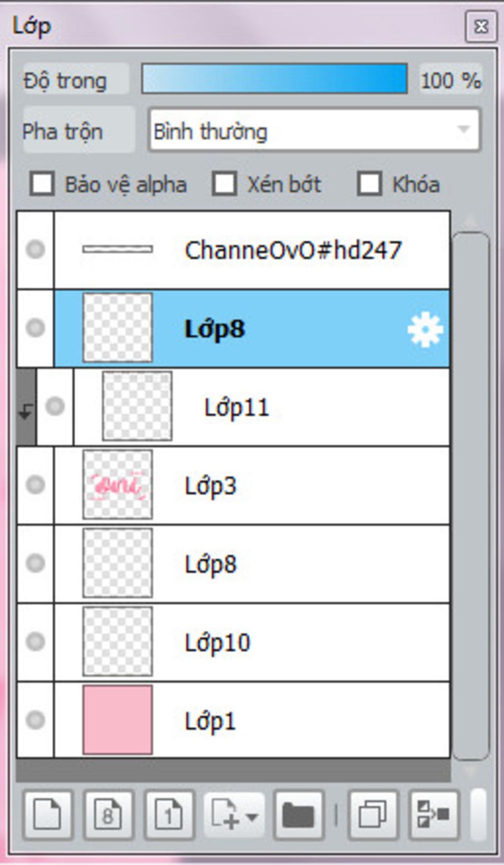The width and height of the screenshot is (504, 865).
Task: Create a new layer folder
Action: pos(298,815)
